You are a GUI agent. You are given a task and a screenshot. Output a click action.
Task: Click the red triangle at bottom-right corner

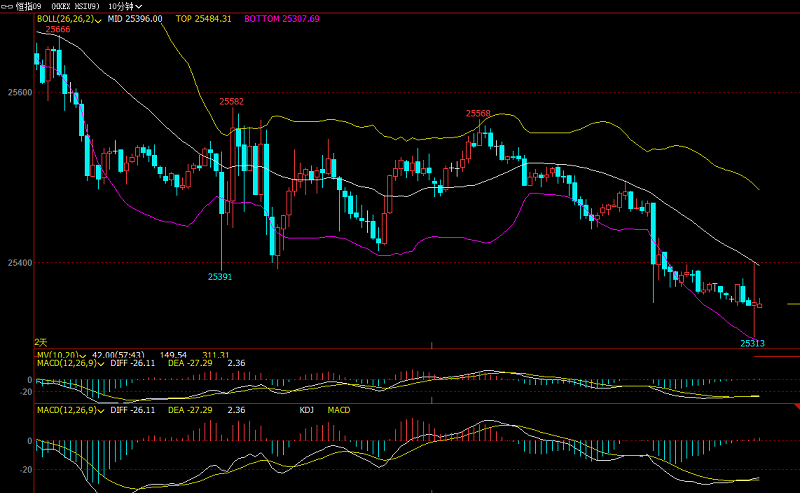(x=795, y=405)
